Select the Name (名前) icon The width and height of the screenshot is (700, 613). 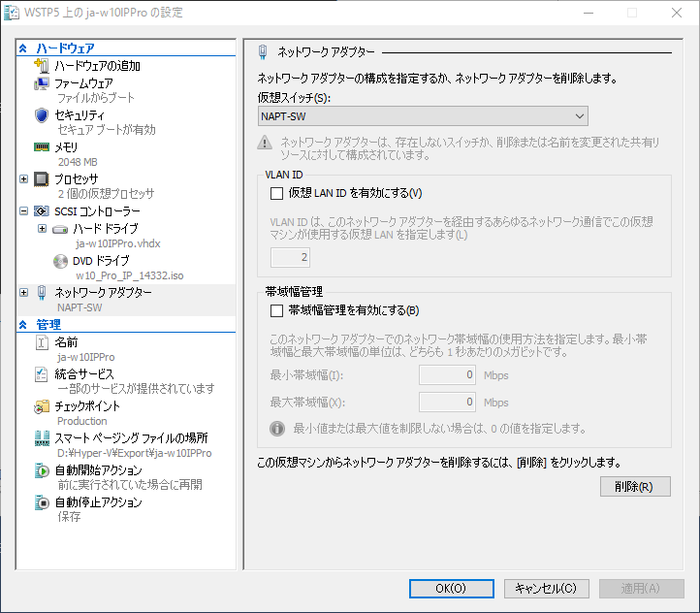(42, 343)
